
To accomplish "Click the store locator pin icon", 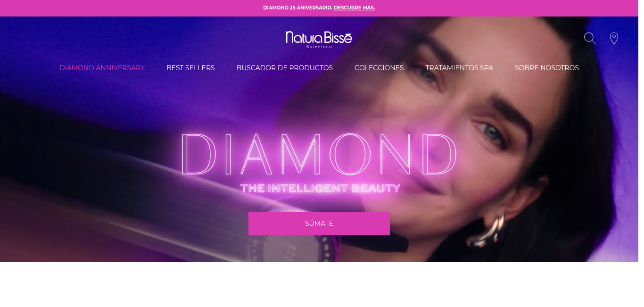I will tap(614, 39).
